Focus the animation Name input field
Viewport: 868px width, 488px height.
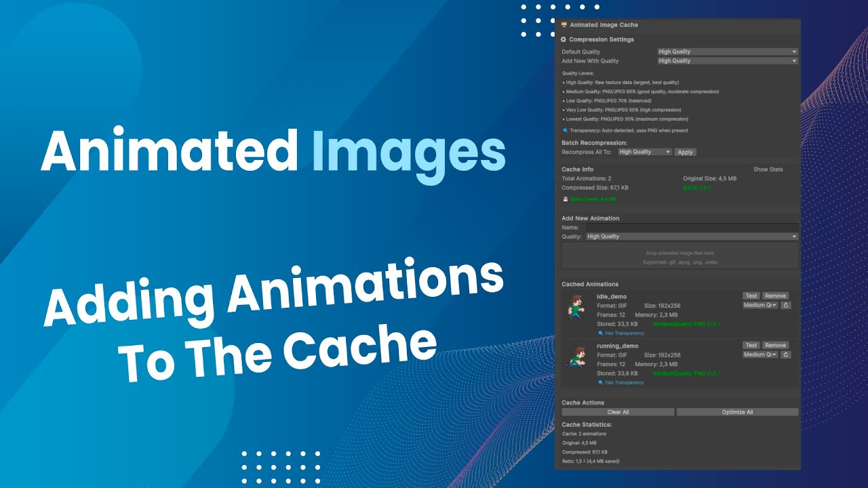click(692, 228)
